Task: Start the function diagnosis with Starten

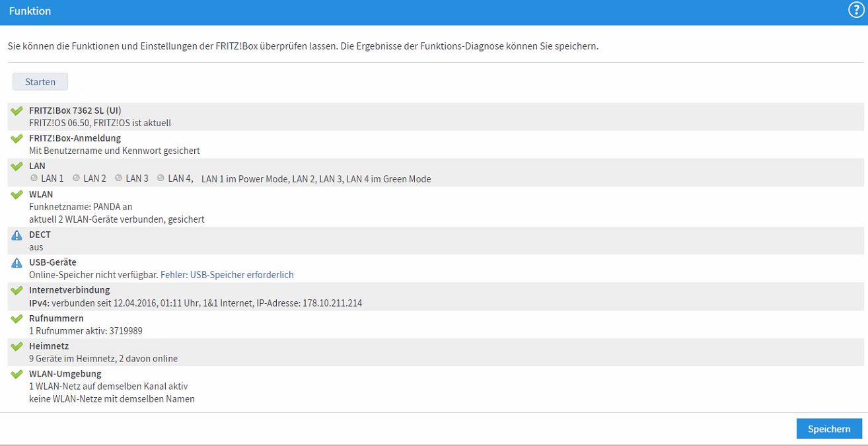Action: 40,82
